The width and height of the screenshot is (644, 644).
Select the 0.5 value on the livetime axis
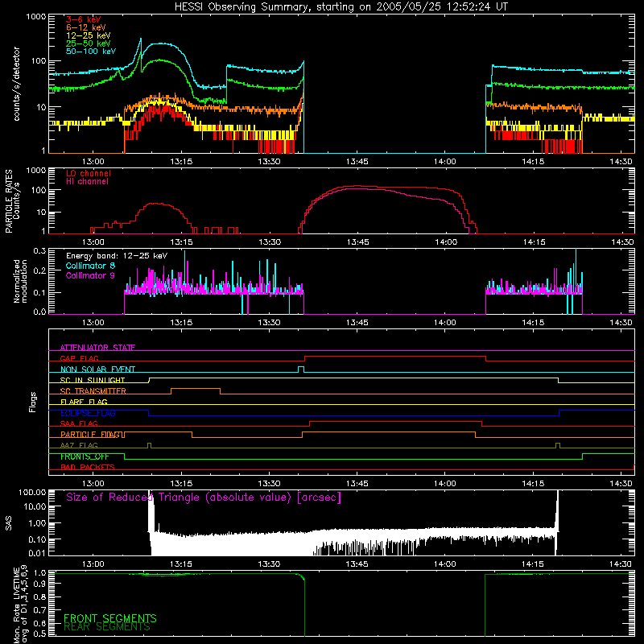(x=39, y=634)
